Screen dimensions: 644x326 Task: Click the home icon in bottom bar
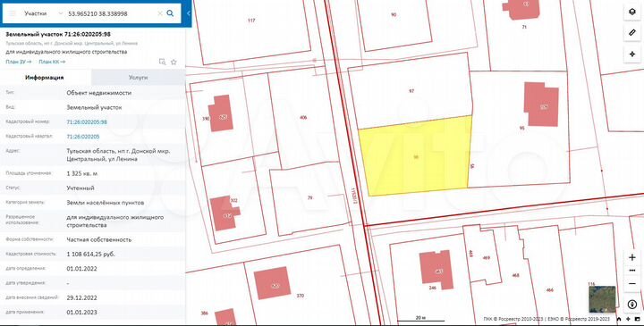[x=619, y=319]
